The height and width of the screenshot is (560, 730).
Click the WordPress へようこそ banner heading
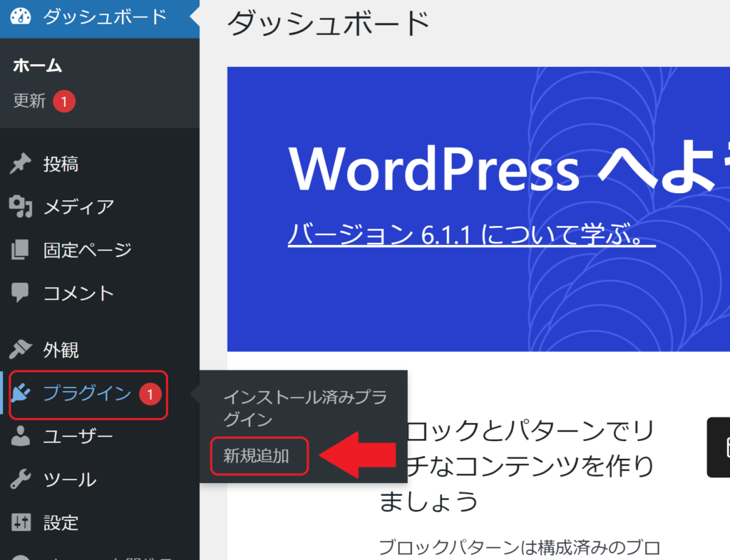coord(508,168)
